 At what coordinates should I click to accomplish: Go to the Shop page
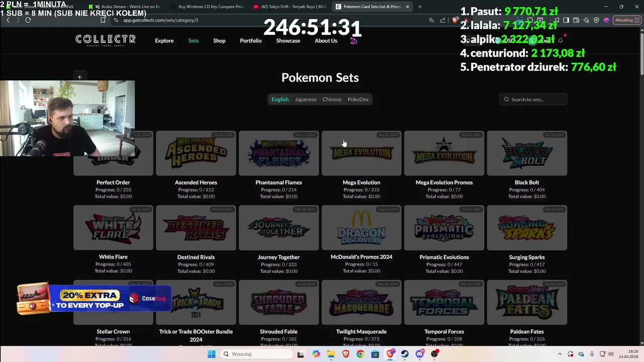(x=219, y=41)
